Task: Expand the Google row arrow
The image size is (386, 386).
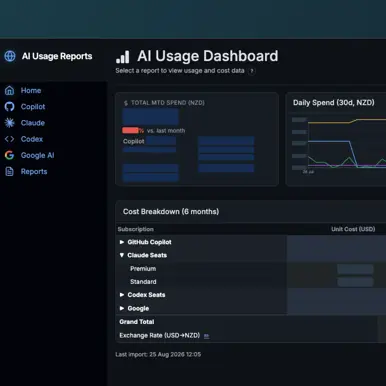Action: [122, 308]
